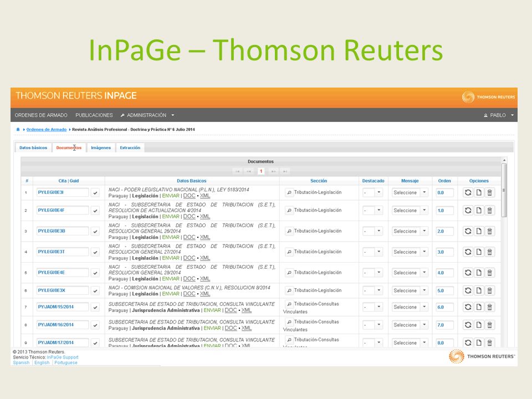Screen dimensions: 532x399
Task: Click Orden field with value 0.0
Action: pyautogui.click(x=445, y=192)
